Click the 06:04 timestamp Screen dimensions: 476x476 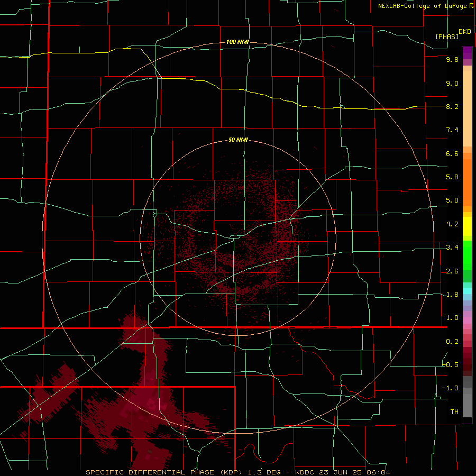click(x=378, y=472)
